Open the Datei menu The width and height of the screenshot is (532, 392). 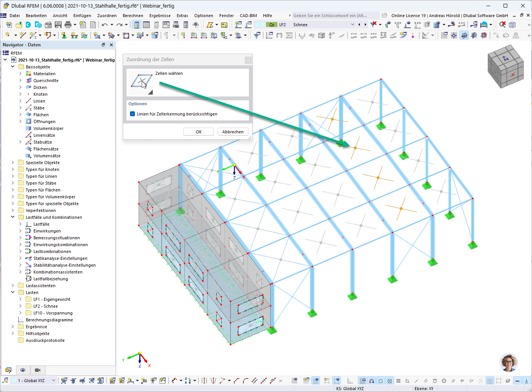click(14, 16)
